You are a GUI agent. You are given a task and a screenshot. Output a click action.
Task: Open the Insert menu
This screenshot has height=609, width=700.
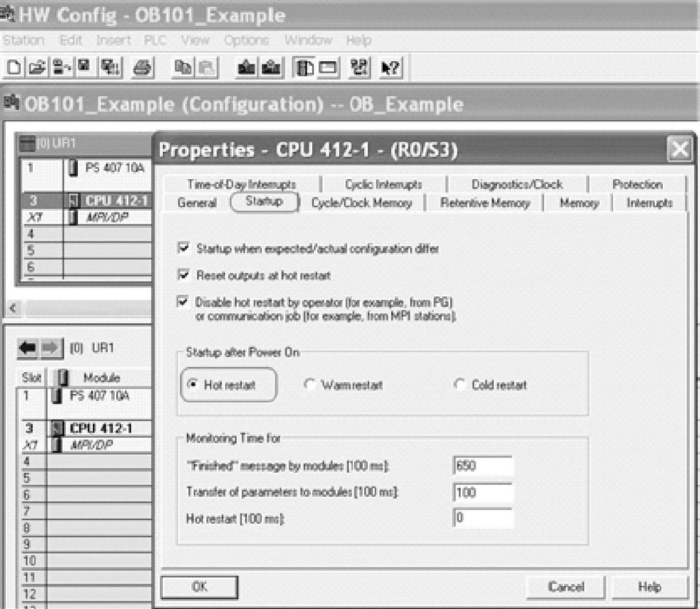coord(113,40)
